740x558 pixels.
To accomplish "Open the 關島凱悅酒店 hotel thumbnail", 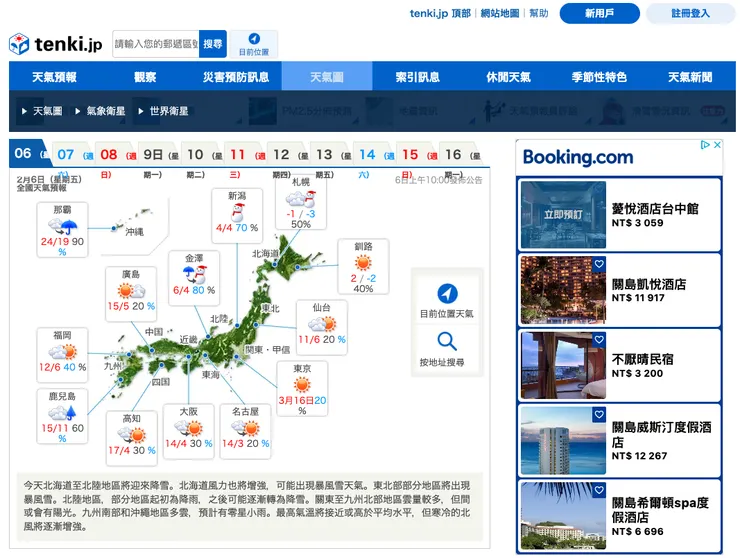I will point(563,290).
